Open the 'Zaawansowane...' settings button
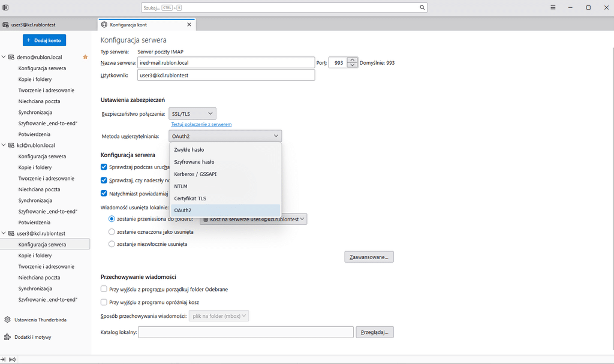 coord(369,257)
